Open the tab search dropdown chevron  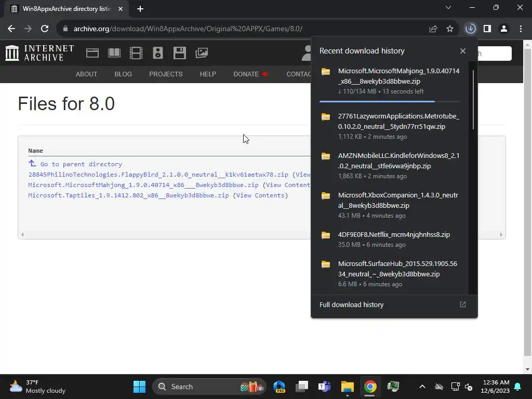point(448,7)
